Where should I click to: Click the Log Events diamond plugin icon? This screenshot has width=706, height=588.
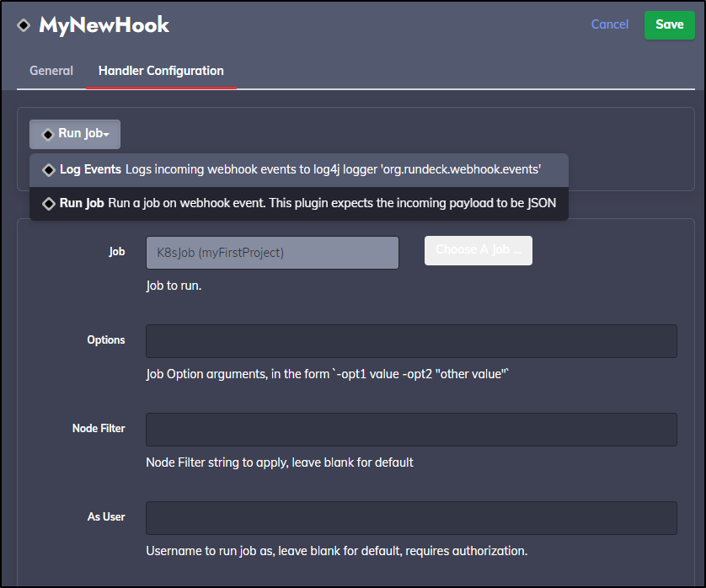click(49, 170)
